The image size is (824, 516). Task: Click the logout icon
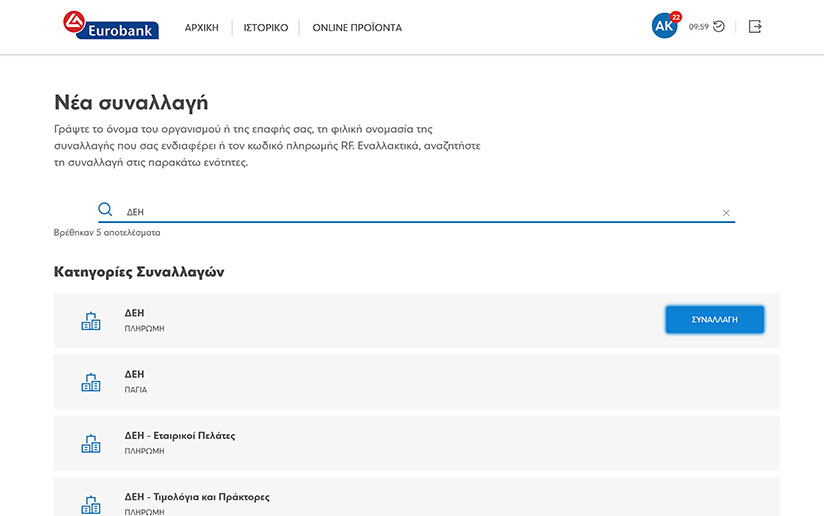[755, 26]
